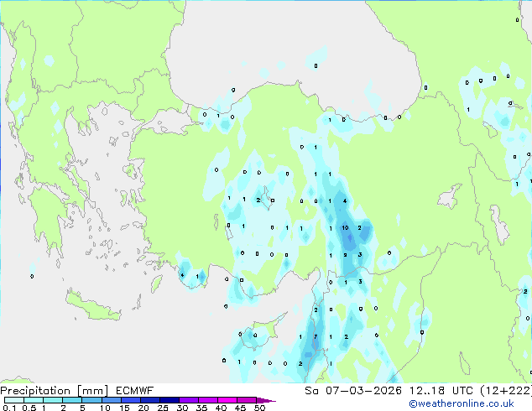532x411 pixels.
Task: Select the 45–50 mm legend swatch
Action: coord(247,400)
